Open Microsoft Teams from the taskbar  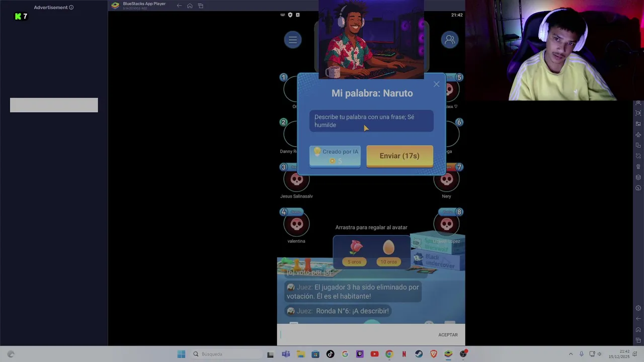click(x=286, y=354)
